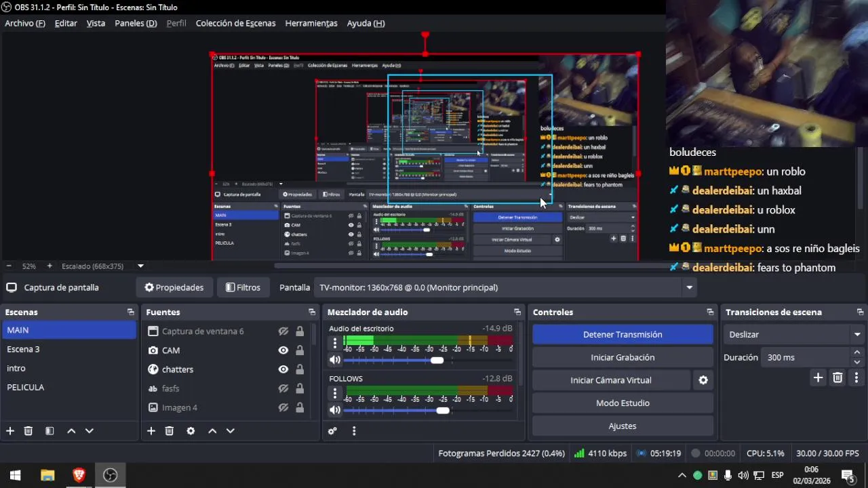Pop out the Escenas dock

(131, 312)
